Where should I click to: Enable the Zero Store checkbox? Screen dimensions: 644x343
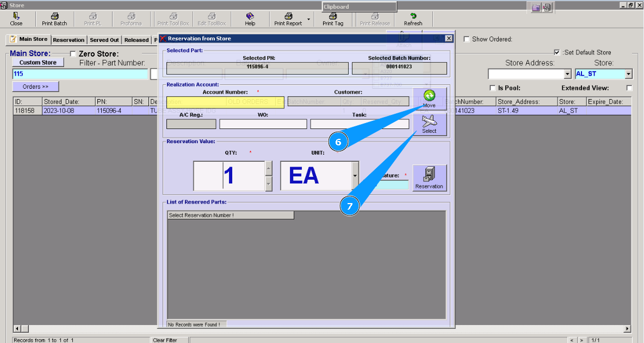pos(73,54)
